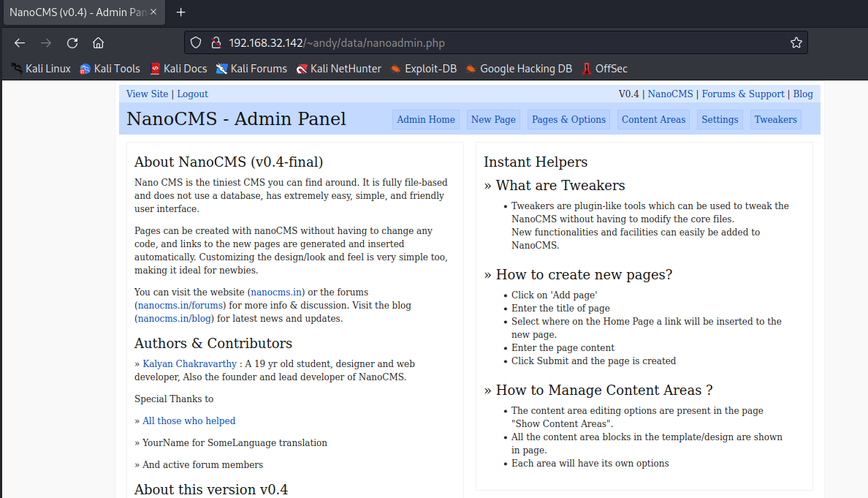Open the Exploit-DB bookmark
The image size is (868, 498).
click(424, 69)
